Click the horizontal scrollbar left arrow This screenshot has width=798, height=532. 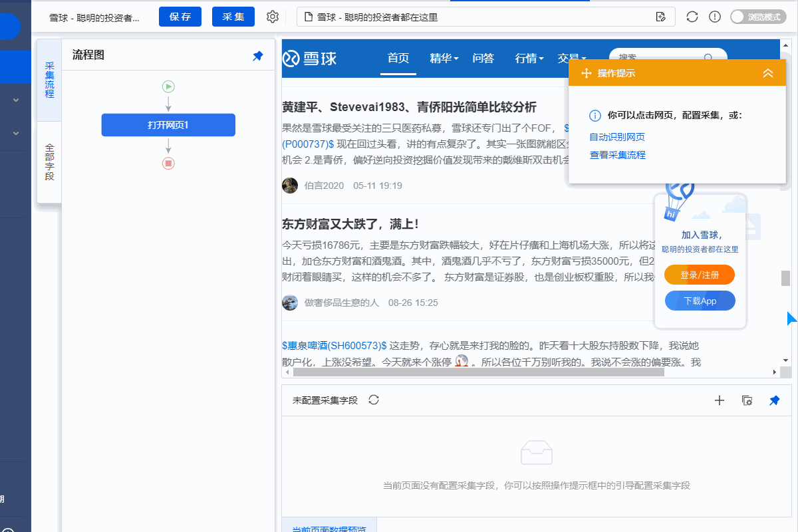click(287, 372)
